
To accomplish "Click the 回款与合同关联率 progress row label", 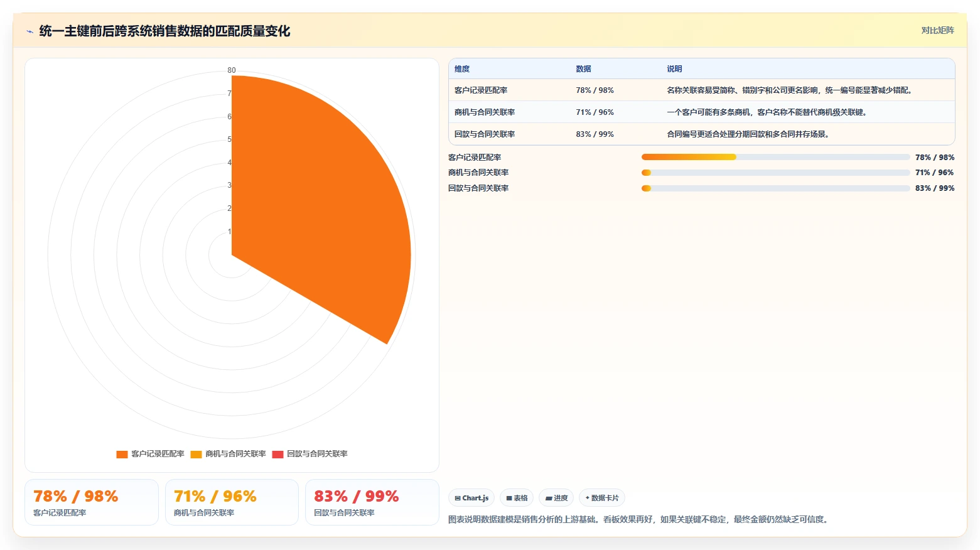I will 478,188.
